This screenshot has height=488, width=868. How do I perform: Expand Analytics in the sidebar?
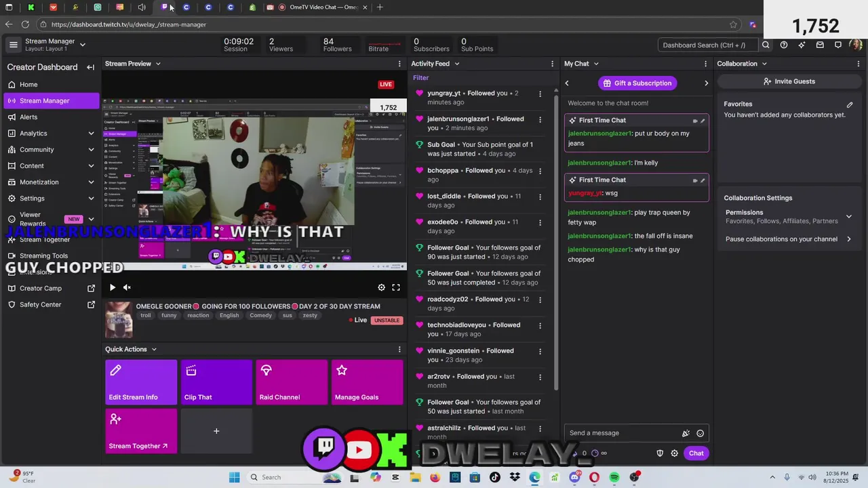pyautogui.click(x=91, y=134)
